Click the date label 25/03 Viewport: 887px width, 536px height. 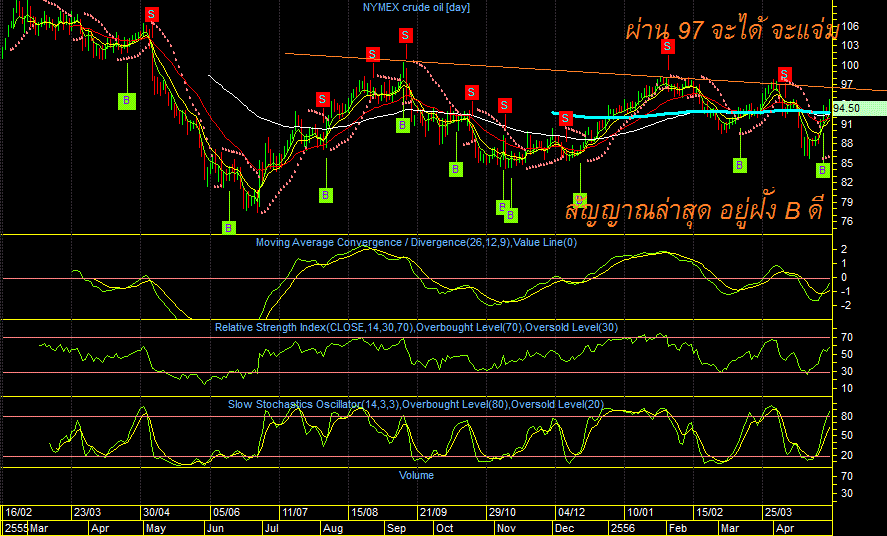[778, 512]
